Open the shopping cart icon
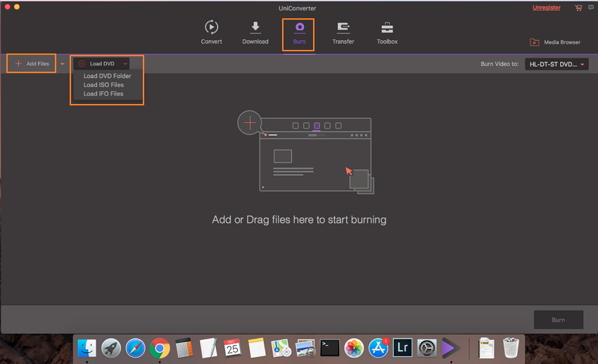Screen dimensions: 598x364 (578, 8)
